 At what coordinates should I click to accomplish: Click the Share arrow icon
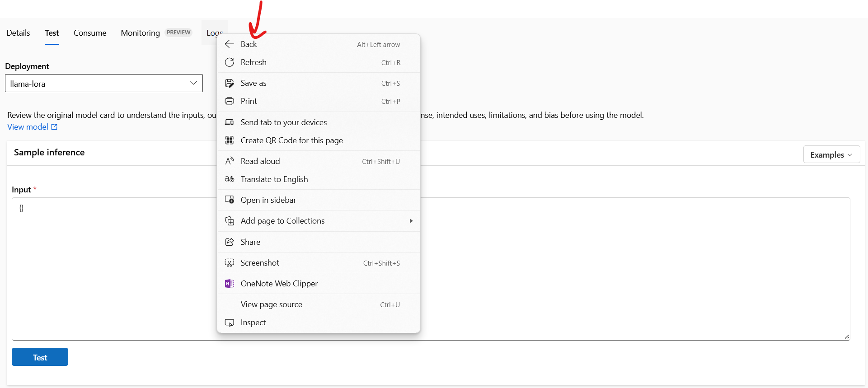tap(230, 242)
